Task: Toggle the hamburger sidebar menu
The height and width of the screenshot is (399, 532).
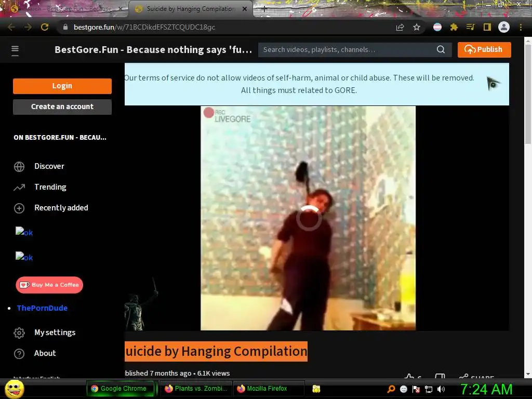Action: [15, 50]
